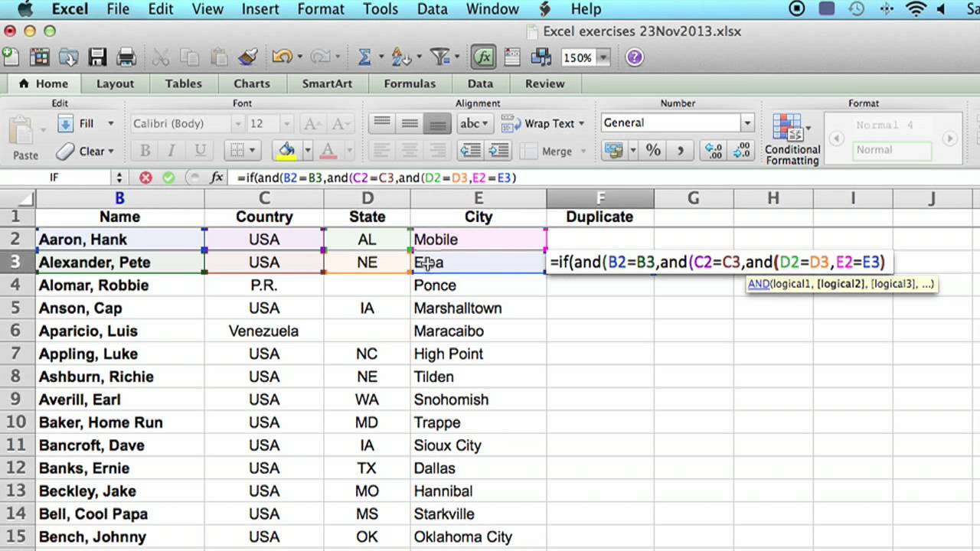This screenshot has width=980, height=551.
Task: Apply red font color swatch
Action: point(328,151)
